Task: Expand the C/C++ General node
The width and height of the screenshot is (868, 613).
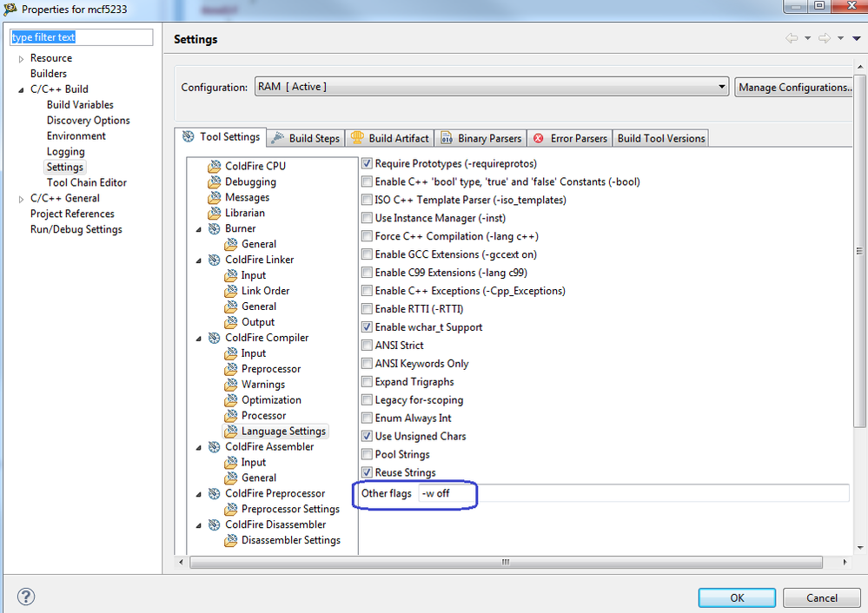Action: (21, 199)
